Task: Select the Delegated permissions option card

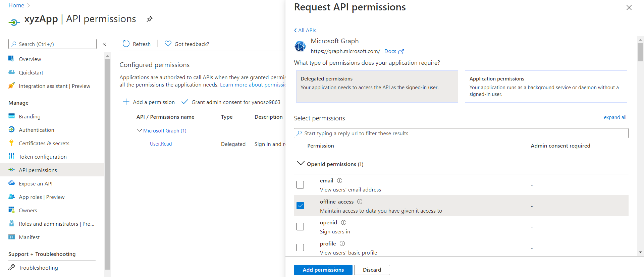Action: pyautogui.click(x=377, y=87)
